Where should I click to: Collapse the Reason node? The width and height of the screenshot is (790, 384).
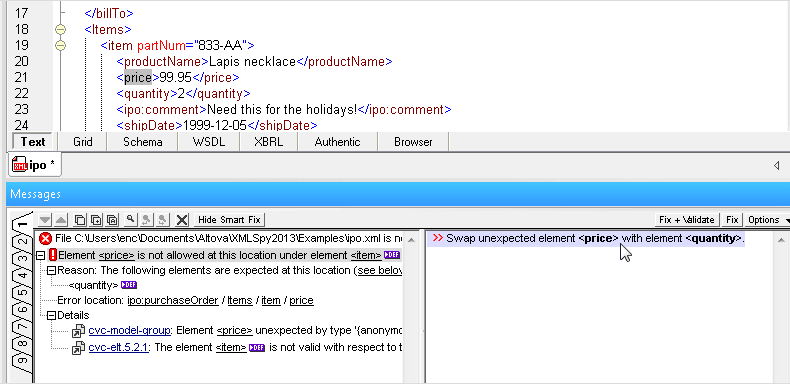[51, 271]
